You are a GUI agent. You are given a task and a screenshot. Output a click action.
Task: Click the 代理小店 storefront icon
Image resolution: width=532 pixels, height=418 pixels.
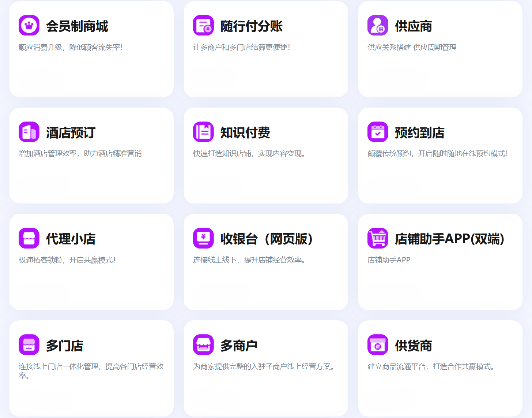[x=29, y=238]
